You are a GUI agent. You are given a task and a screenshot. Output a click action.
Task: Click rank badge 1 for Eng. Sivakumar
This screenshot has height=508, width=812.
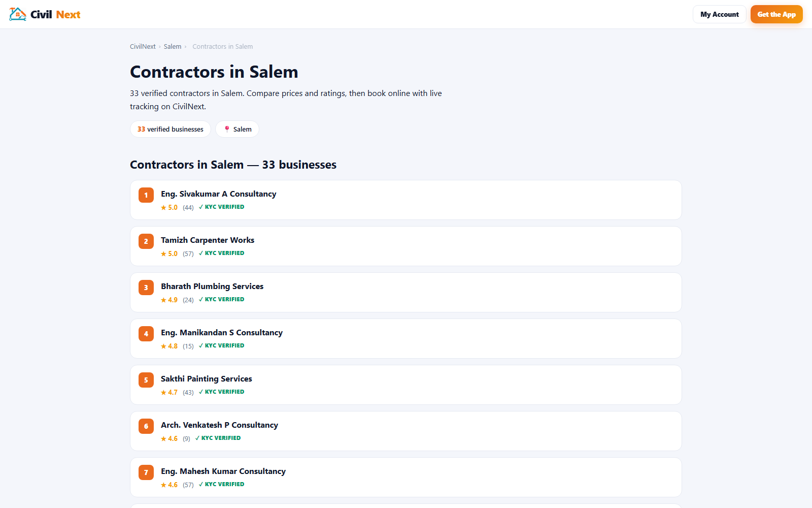(x=146, y=195)
